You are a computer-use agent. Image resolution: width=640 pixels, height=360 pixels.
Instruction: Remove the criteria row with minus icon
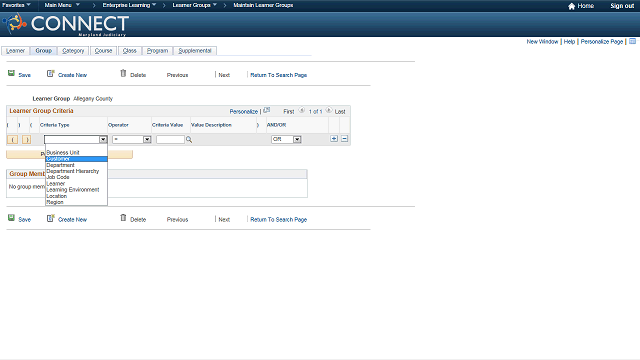344,139
